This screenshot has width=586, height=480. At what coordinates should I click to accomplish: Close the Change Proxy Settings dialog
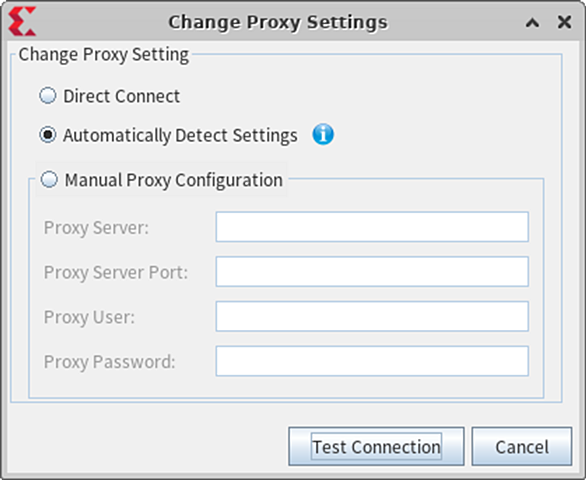564,22
